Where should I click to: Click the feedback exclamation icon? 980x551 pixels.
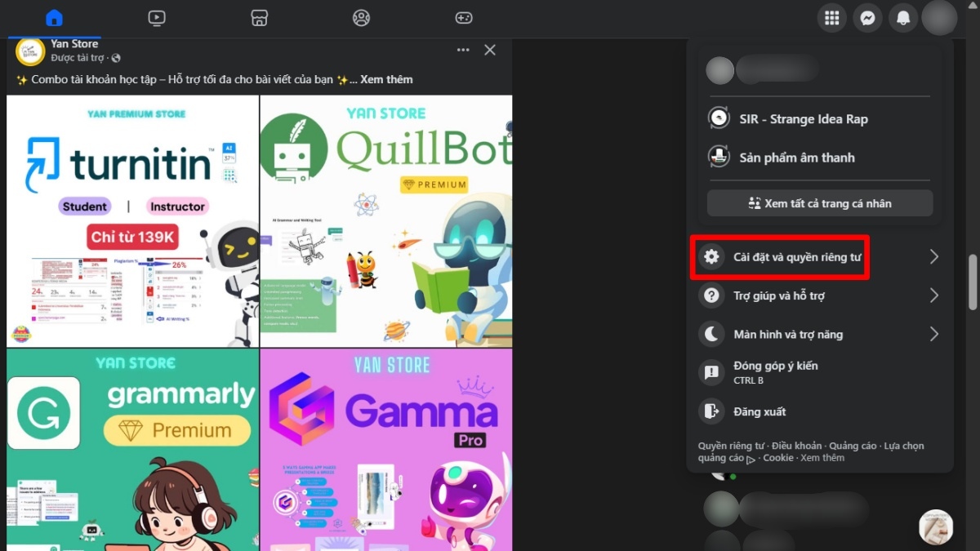click(x=711, y=372)
